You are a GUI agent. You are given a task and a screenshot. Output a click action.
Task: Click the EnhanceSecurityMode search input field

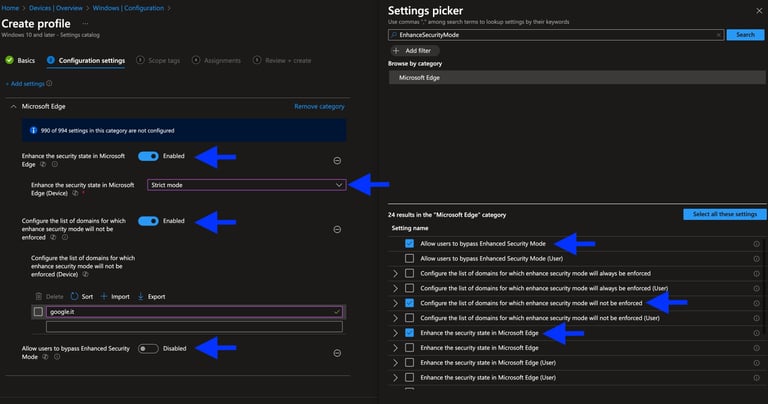pos(555,35)
